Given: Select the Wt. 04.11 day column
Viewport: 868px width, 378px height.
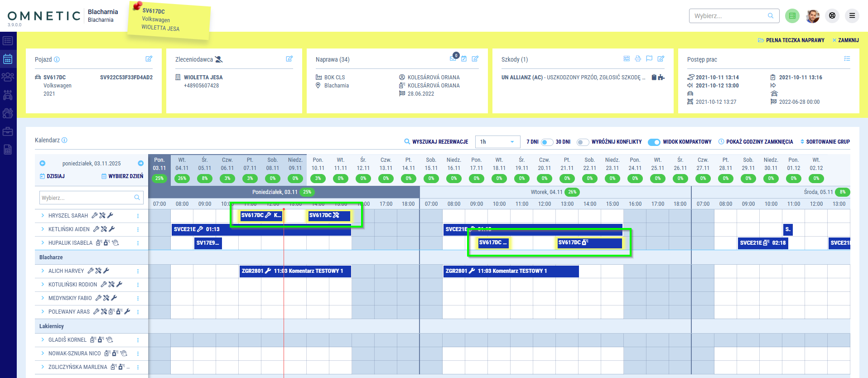Looking at the screenshot, I should 182,164.
